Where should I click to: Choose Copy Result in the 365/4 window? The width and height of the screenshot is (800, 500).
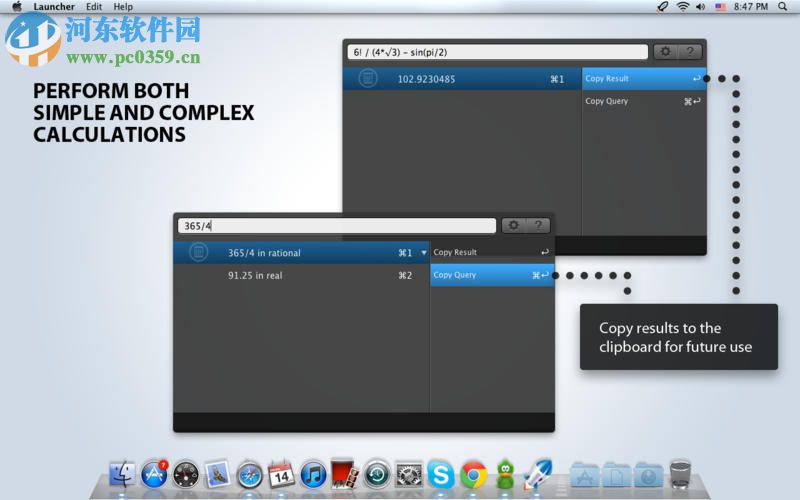point(492,252)
